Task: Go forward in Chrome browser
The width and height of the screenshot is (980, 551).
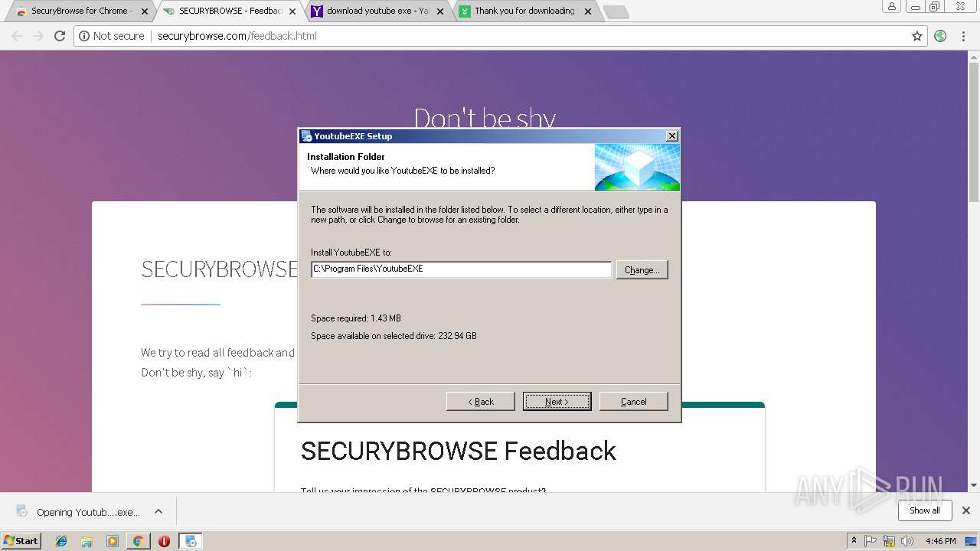Action: tap(38, 36)
